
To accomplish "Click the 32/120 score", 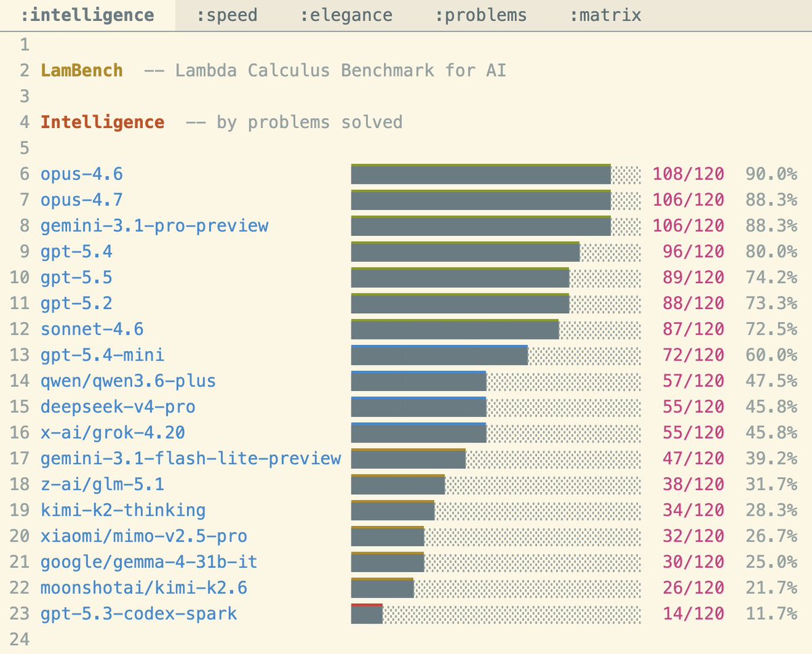I will click(693, 536).
